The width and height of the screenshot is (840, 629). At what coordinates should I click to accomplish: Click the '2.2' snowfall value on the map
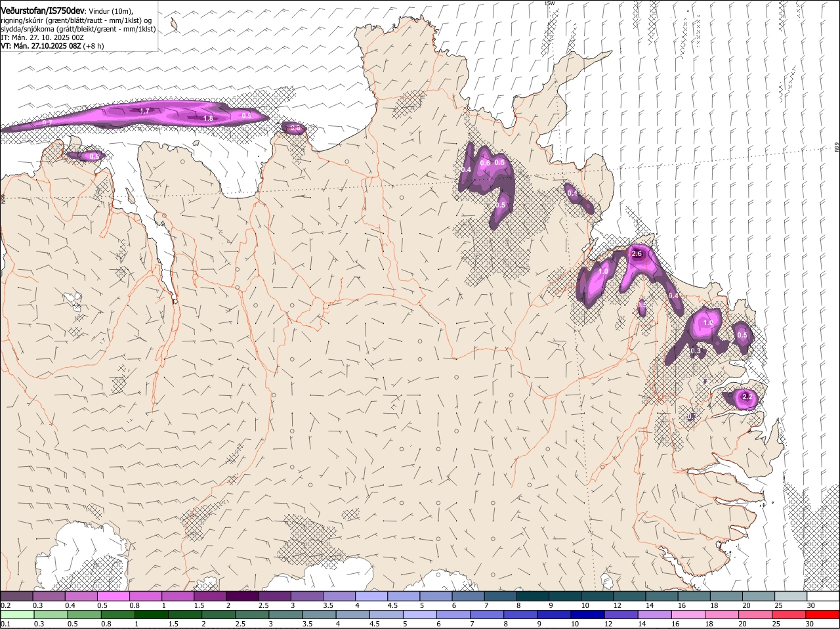click(747, 397)
